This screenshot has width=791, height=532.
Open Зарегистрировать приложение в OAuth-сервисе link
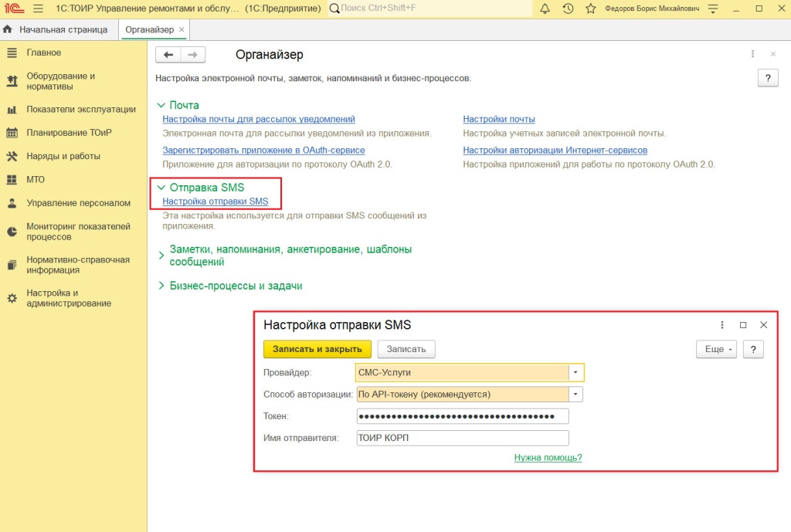[x=263, y=150]
